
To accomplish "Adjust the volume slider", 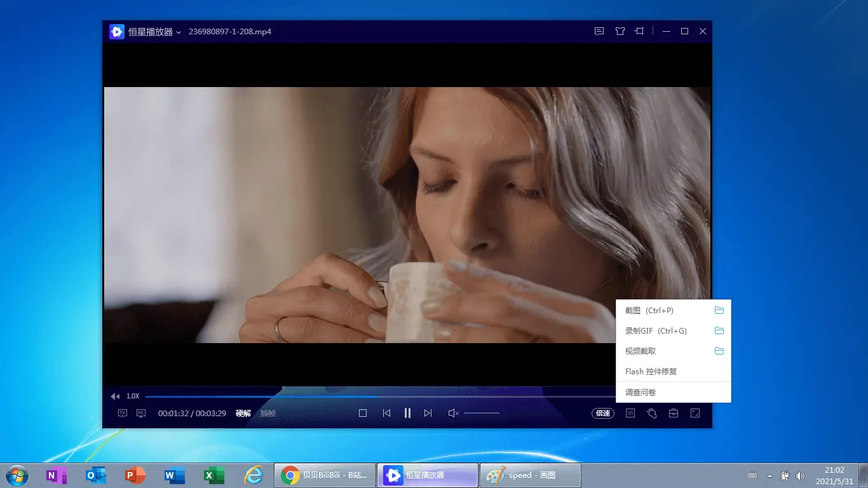I will click(x=482, y=413).
